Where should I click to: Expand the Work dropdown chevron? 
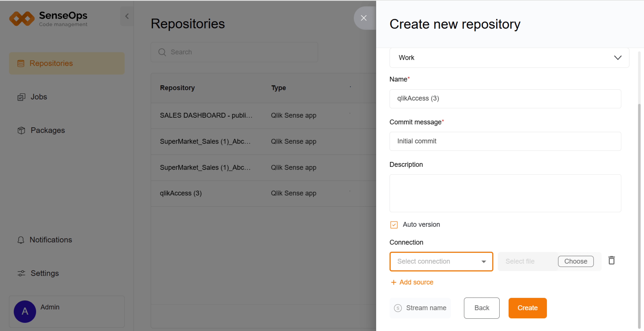click(x=618, y=58)
